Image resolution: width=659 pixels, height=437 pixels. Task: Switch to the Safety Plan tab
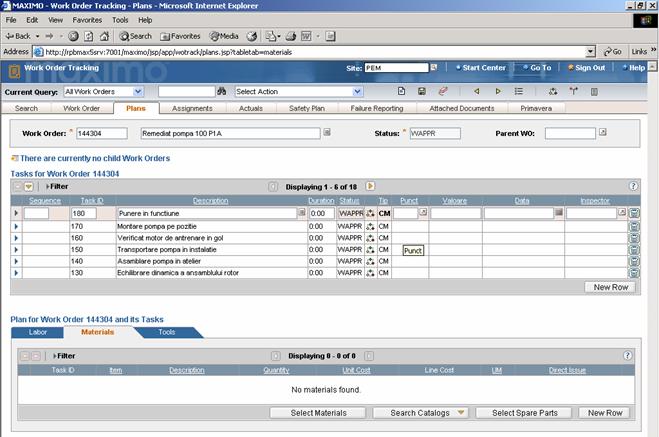pyautogui.click(x=307, y=108)
